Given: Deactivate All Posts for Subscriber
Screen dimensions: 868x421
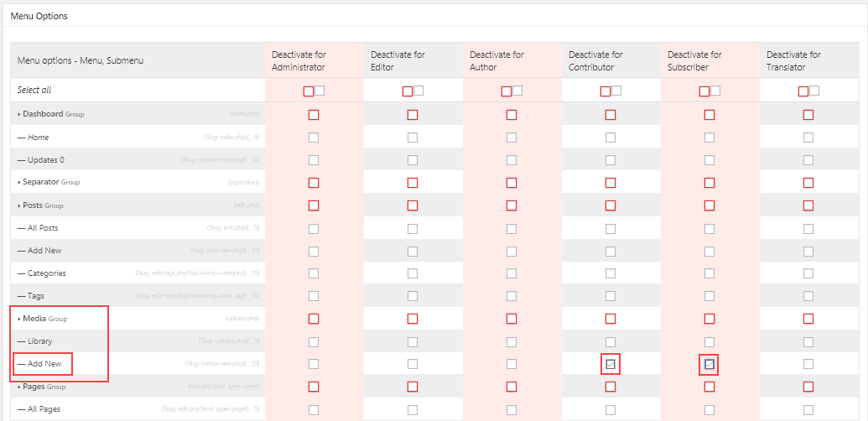Looking at the screenshot, I should (x=709, y=228).
